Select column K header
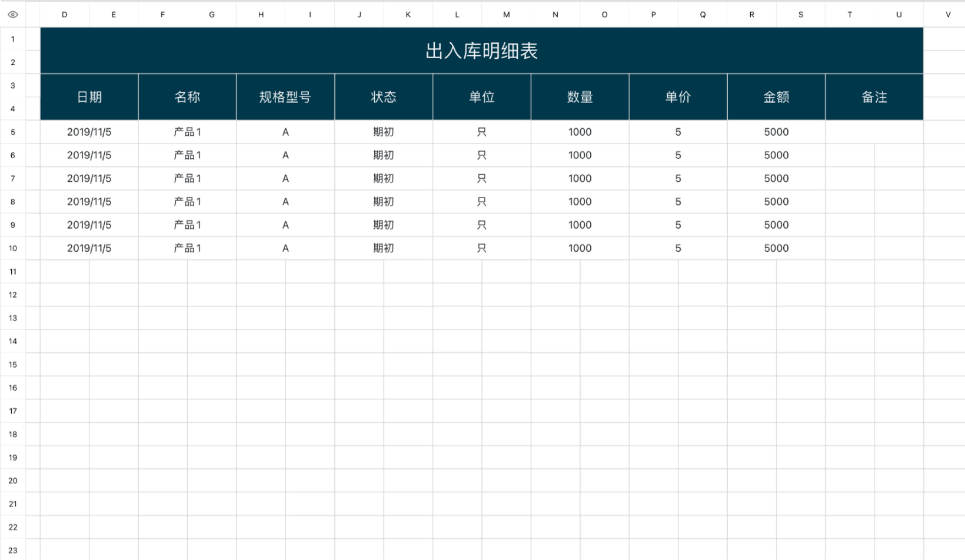The height and width of the screenshot is (560, 965). pyautogui.click(x=408, y=14)
